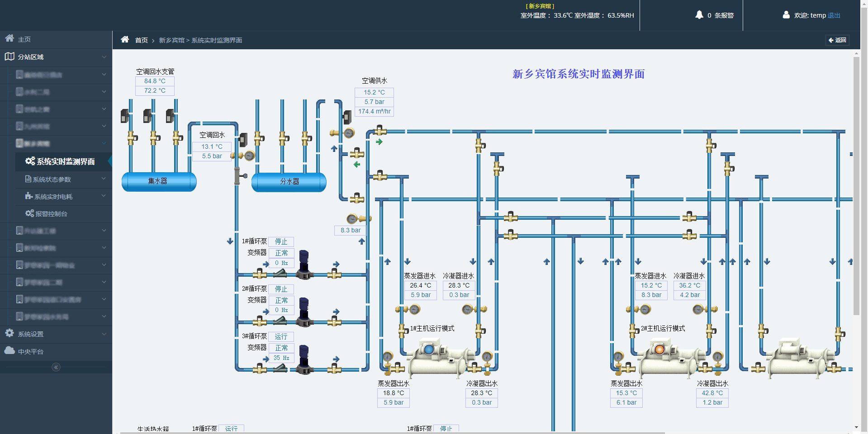Click the 新乡宾馆系统实时监测界面 title

click(579, 74)
